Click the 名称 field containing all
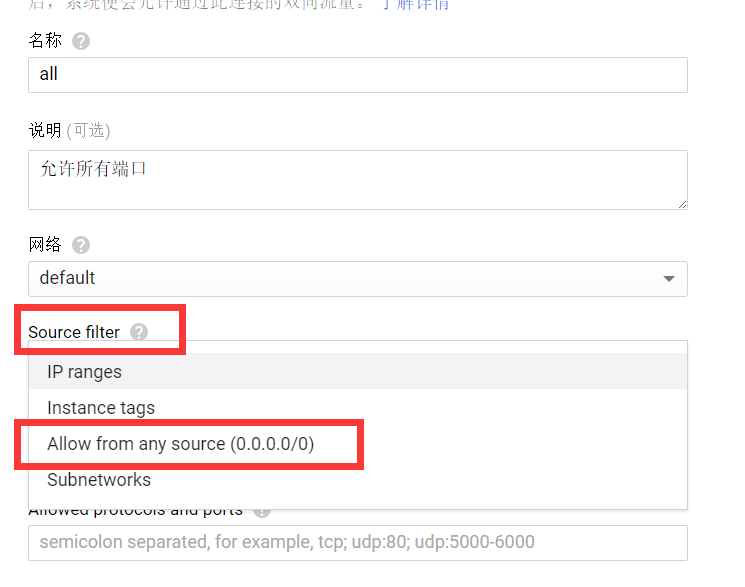This screenshot has width=745, height=587. (x=358, y=75)
